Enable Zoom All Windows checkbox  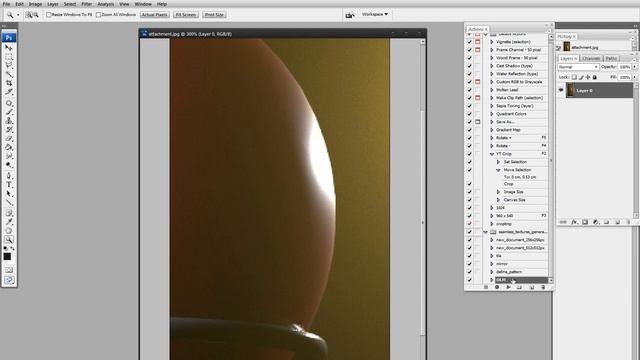(x=98, y=15)
